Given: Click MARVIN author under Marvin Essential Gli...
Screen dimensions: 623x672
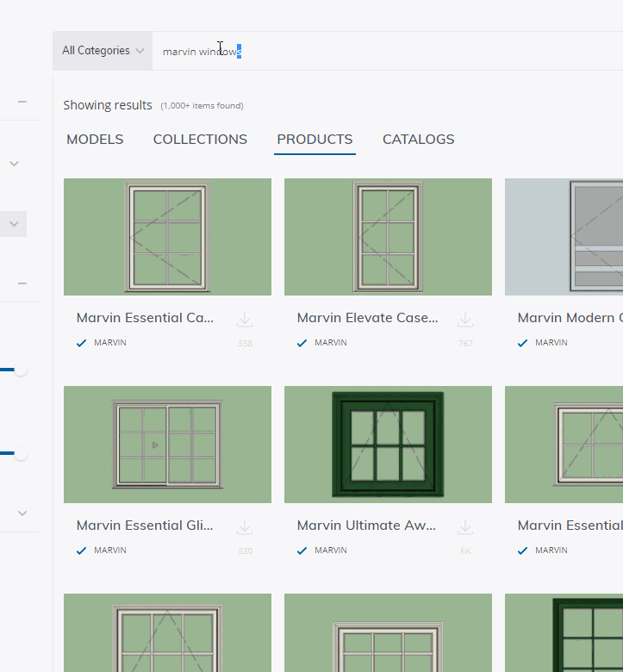Looking at the screenshot, I should tap(110, 551).
